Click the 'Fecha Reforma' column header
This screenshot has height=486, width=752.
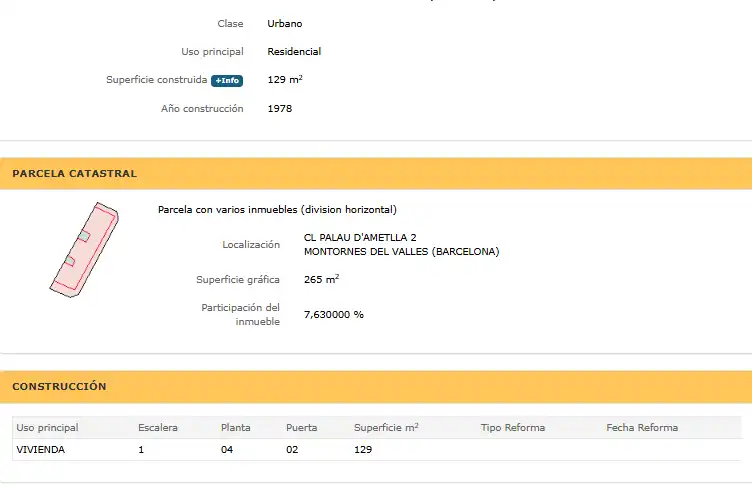(x=642, y=427)
